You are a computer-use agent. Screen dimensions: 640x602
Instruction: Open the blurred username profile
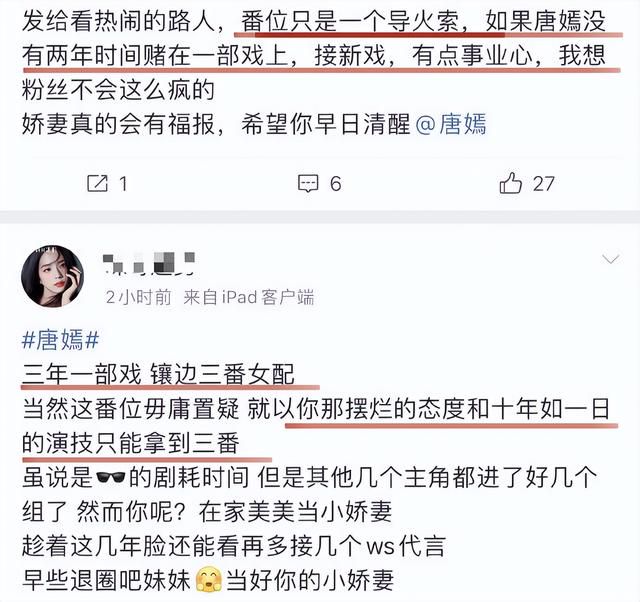point(149,263)
